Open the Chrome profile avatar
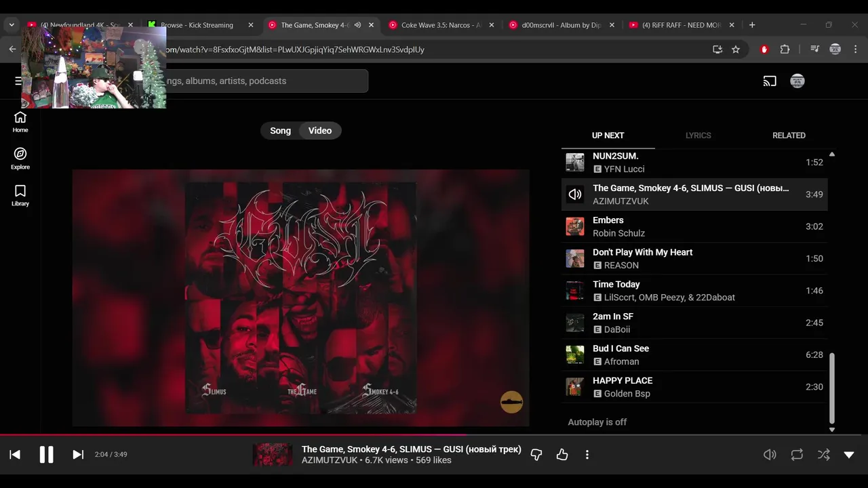Image resolution: width=868 pixels, height=488 pixels. (x=835, y=49)
